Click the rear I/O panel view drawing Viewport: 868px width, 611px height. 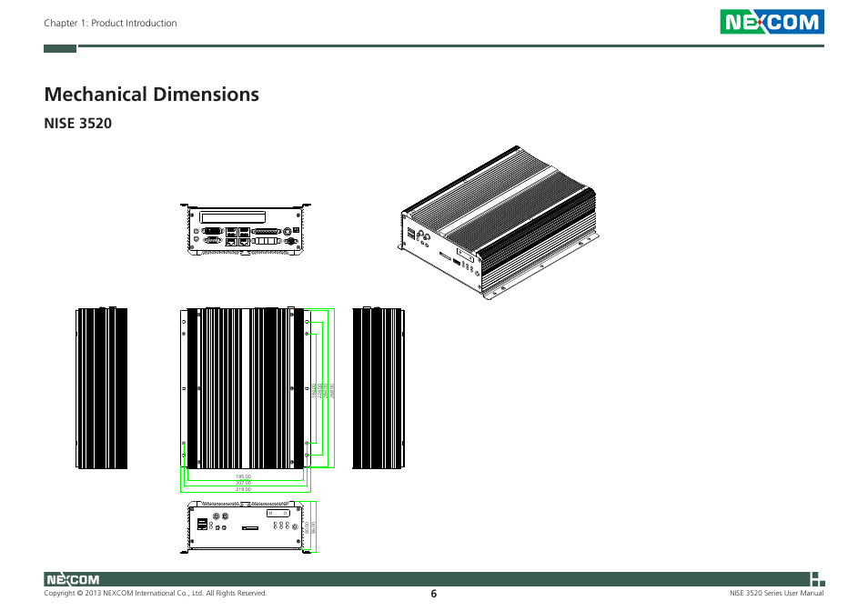point(246,229)
